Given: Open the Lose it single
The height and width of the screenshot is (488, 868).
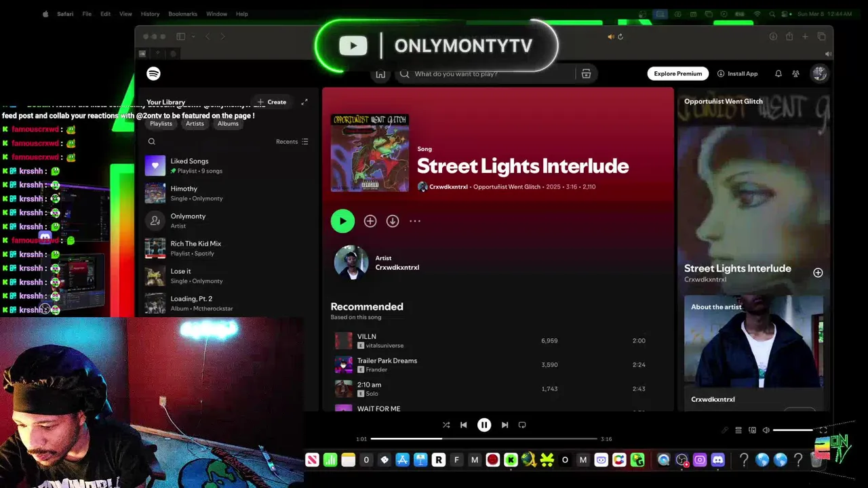Looking at the screenshot, I should pos(227,276).
